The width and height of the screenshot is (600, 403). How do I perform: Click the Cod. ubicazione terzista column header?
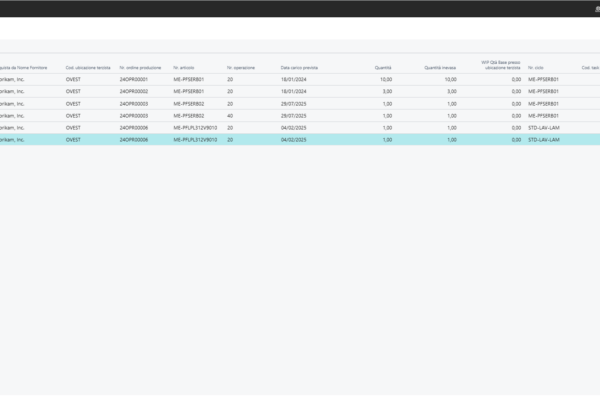tap(89, 68)
